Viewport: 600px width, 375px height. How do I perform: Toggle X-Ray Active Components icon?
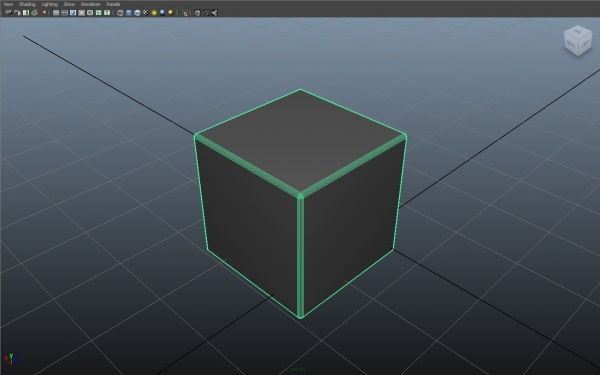[x=206, y=13]
